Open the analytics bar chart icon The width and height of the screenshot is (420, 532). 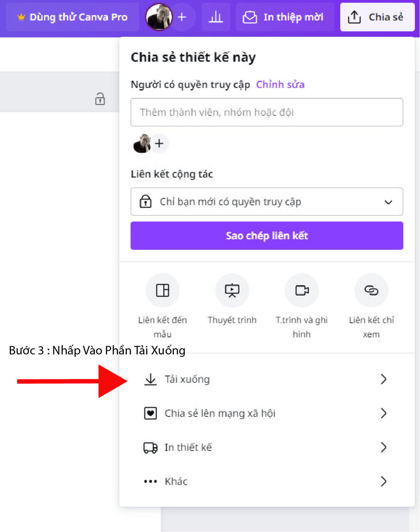click(216, 17)
